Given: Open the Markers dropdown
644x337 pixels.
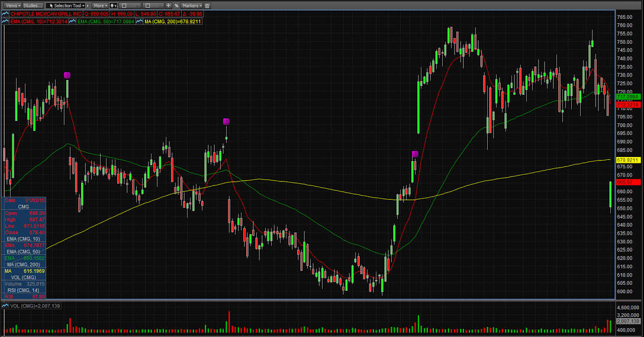Looking at the screenshot, I should (192, 6).
